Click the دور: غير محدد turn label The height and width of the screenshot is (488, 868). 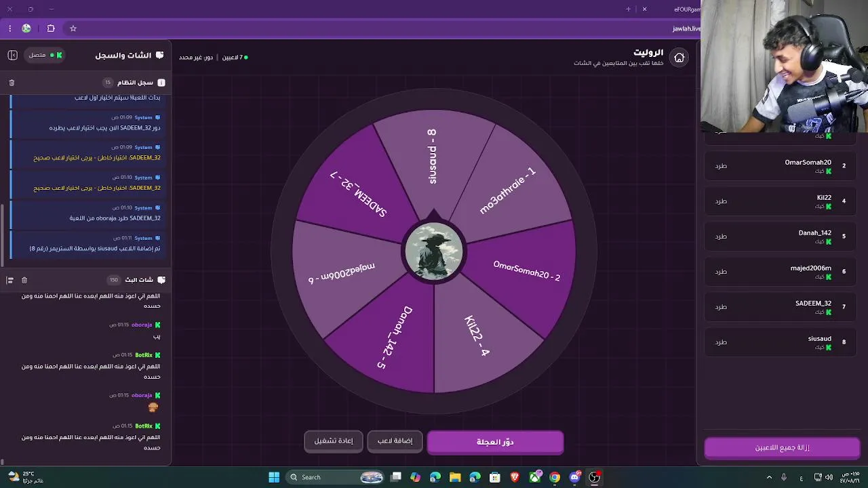point(196,58)
